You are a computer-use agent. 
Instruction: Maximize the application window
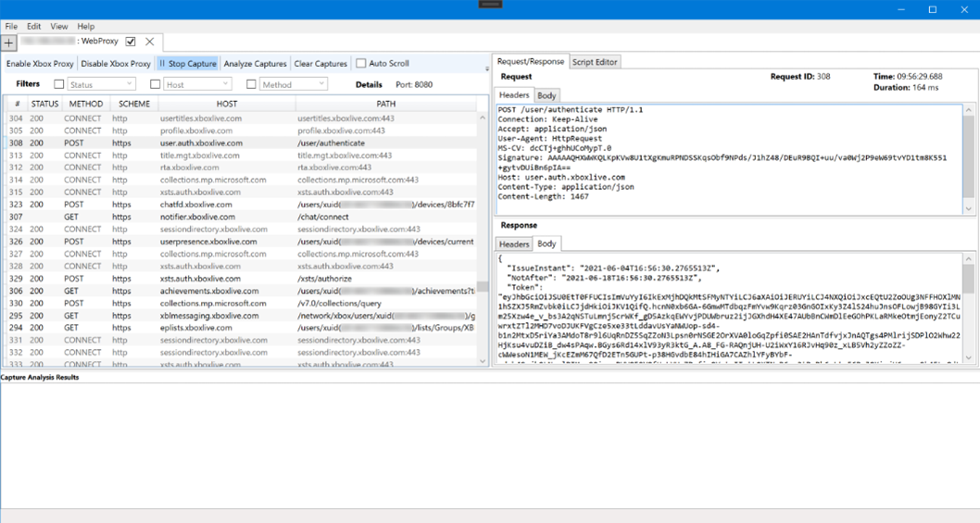tap(933, 9)
